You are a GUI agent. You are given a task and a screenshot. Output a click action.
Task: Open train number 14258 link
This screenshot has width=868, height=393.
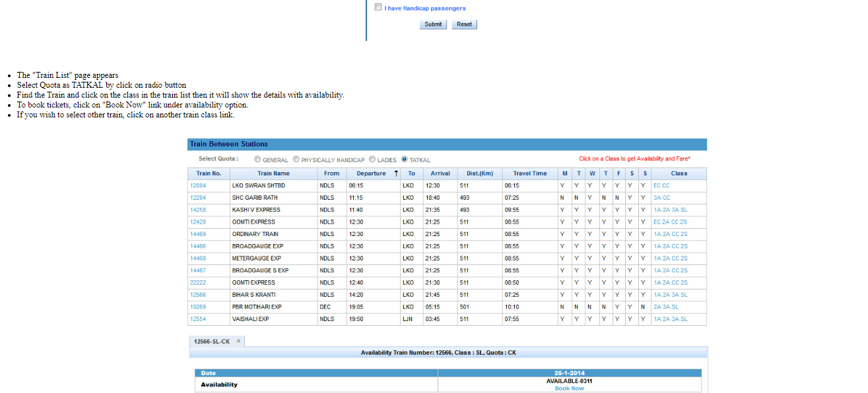click(198, 210)
